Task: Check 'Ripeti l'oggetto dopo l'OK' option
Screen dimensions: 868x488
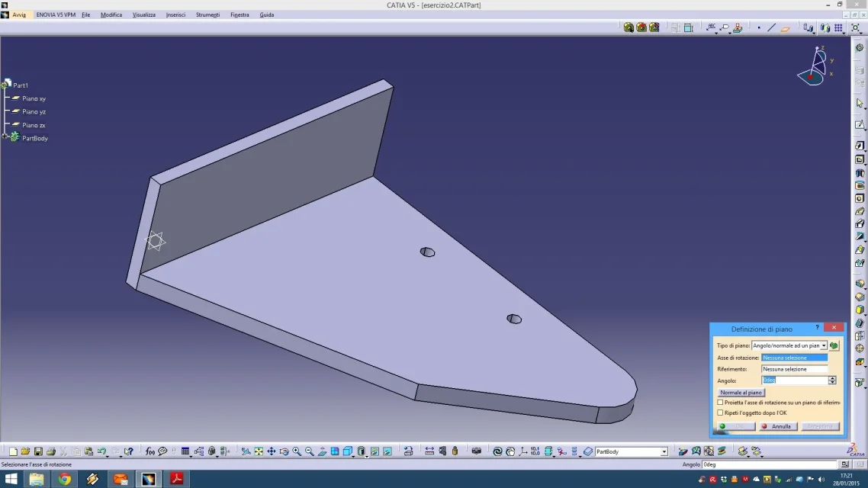Action: [721, 413]
